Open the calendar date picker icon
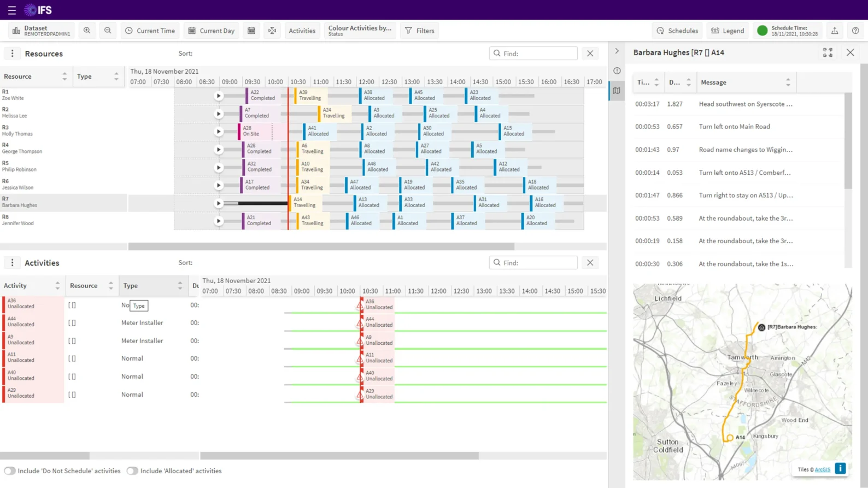The height and width of the screenshot is (488, 868). 251,31
